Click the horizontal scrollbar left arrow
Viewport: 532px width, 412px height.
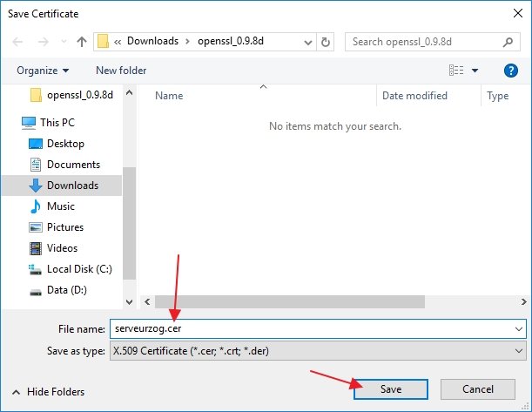[147, 301]
